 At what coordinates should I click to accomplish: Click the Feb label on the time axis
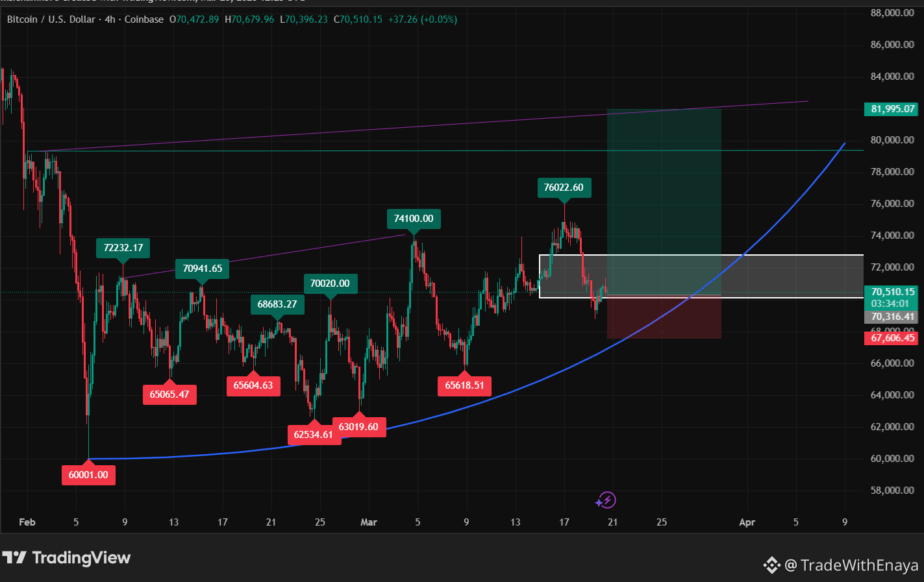(x=27, y=522)
